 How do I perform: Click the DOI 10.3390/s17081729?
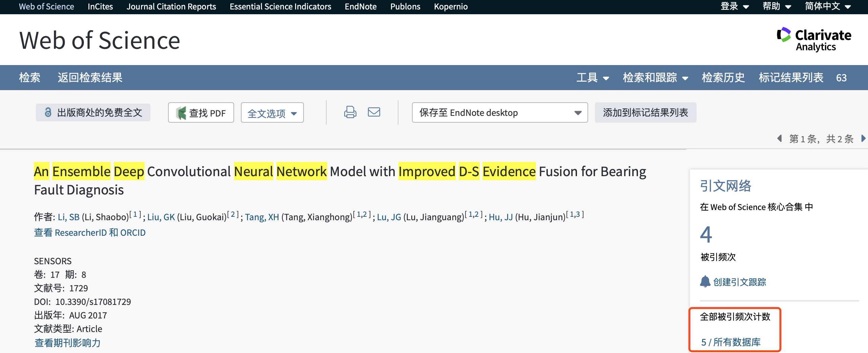[93, 302]
